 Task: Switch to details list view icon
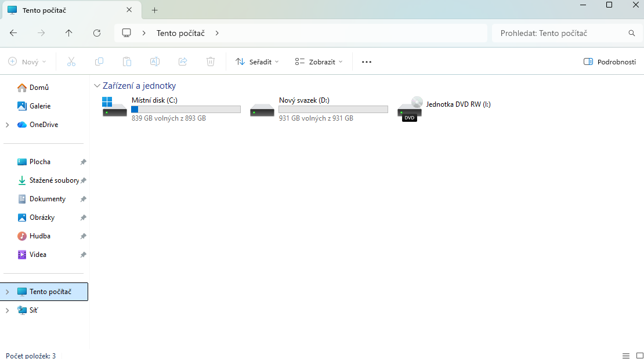point(625,356)
